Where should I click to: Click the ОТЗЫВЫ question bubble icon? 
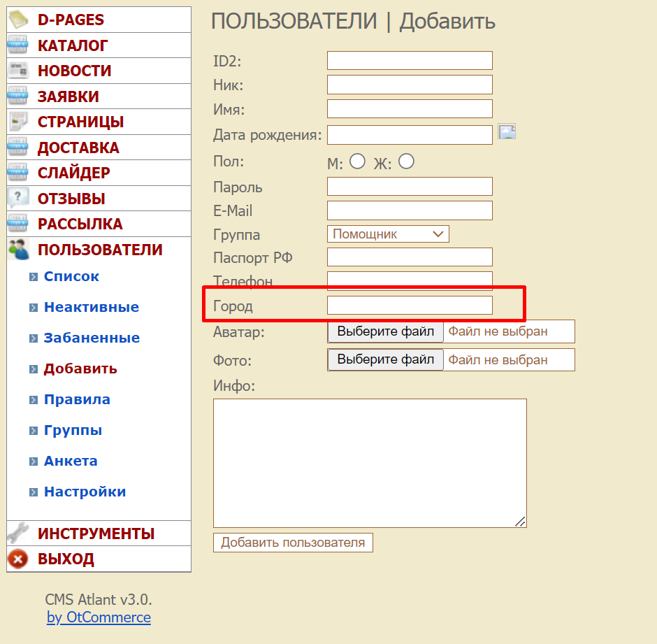[x=18, y=199]
